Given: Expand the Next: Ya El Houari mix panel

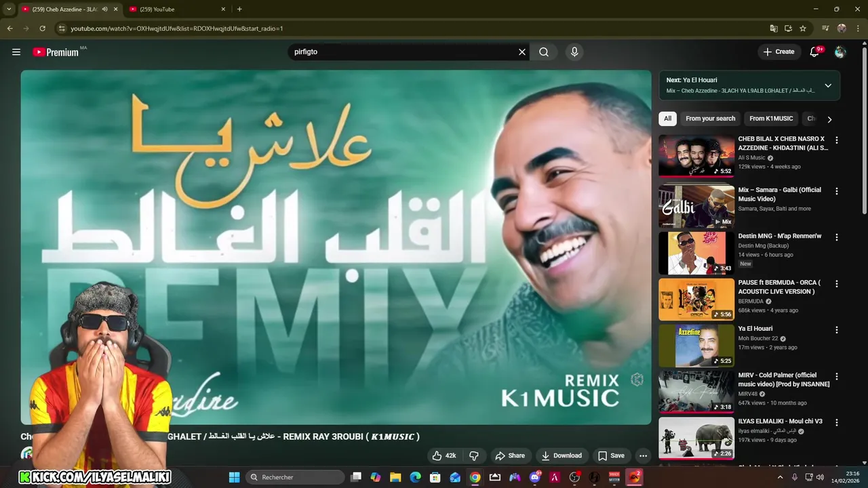Looking at the screenshot, I should [828, 85].
